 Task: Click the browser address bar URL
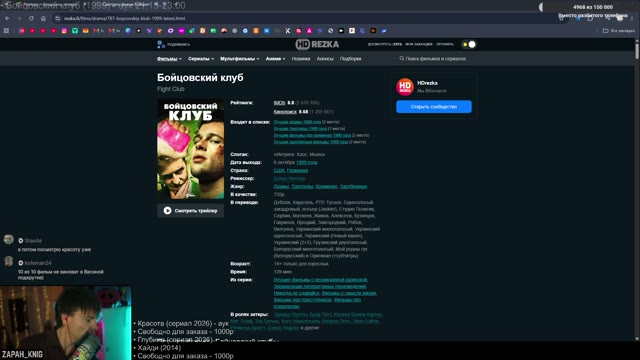(124, 18)
